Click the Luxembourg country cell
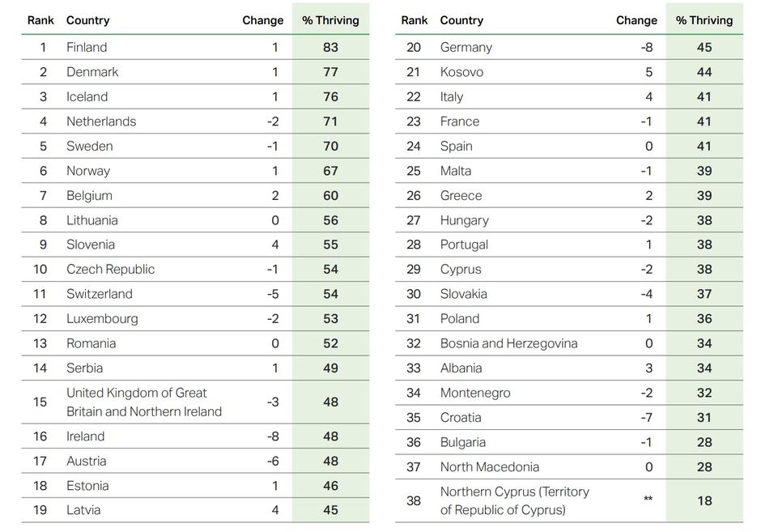 point(102,318)
